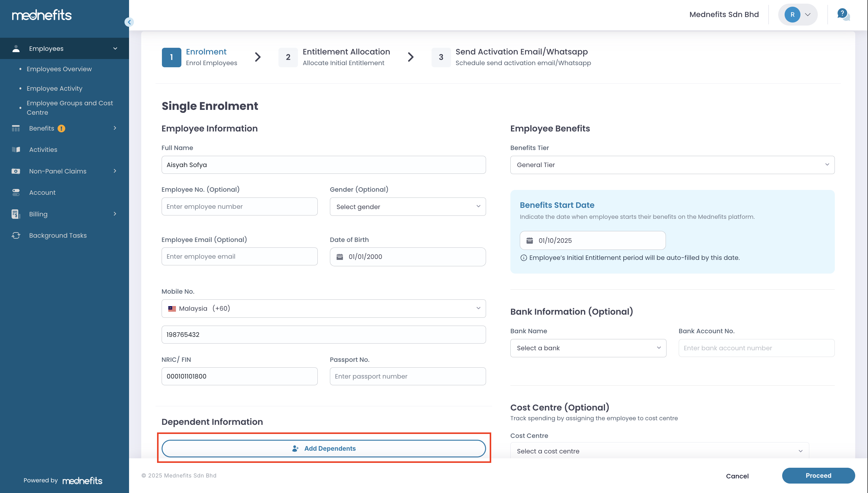Click the Activities sidebar icon
This screenshot has width=868, height=493.
pos(16,150)
